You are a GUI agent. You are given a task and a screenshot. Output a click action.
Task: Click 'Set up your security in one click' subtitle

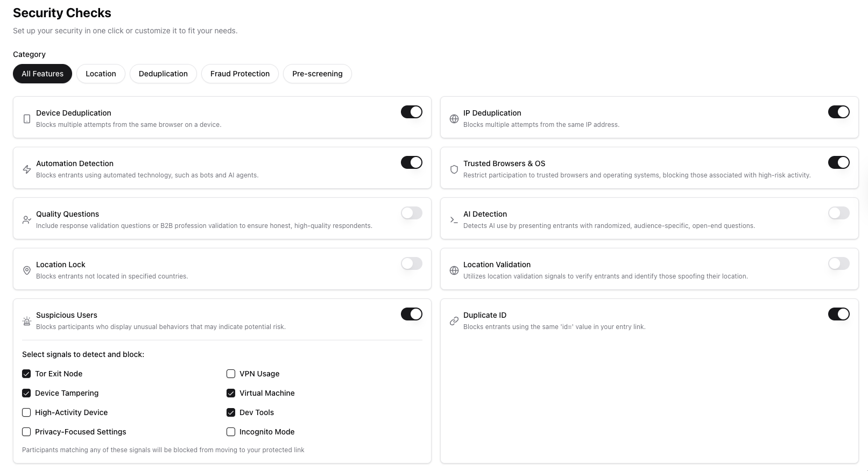(x=125, y=31)
